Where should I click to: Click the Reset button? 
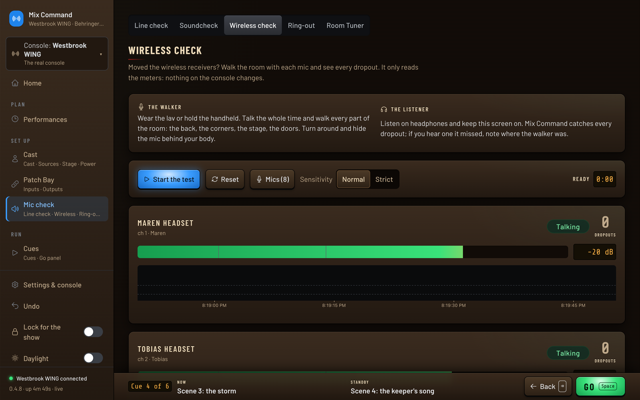click(225, 179)
